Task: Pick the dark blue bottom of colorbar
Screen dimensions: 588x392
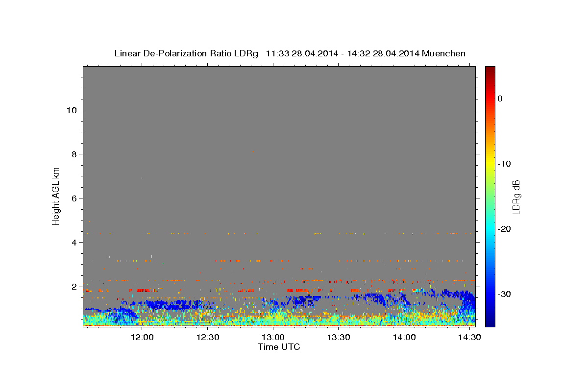Action: pos(490,323)
